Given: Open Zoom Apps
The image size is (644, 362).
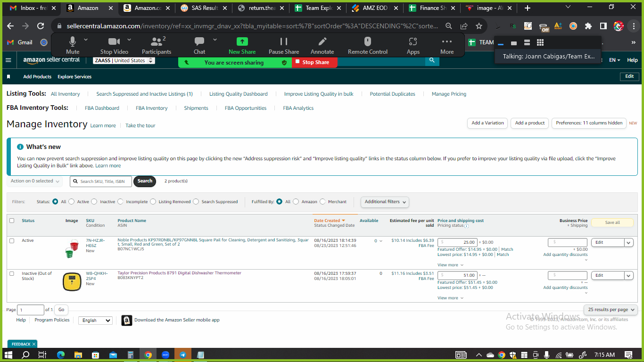Looking at the screenshot, I should click(413, 45).
